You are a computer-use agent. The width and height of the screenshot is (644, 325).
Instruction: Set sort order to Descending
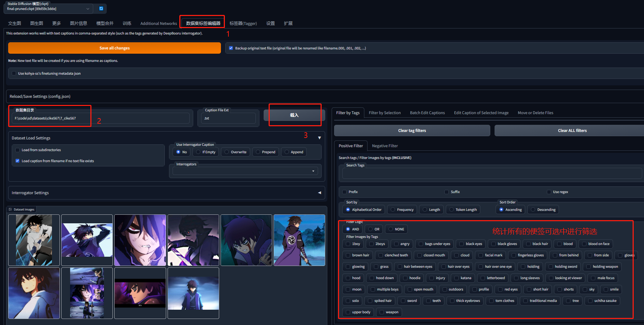[x=543, y=209]
